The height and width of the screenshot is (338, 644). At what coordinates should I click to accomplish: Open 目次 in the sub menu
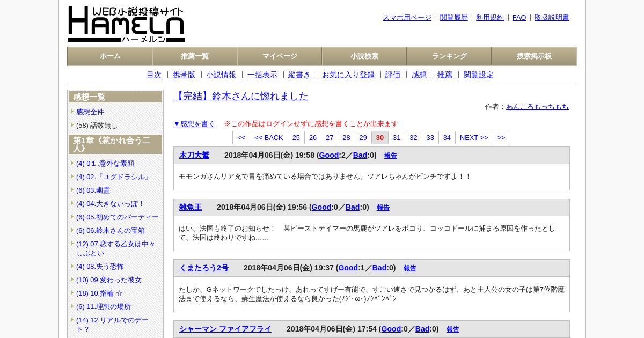click(154, 75)
